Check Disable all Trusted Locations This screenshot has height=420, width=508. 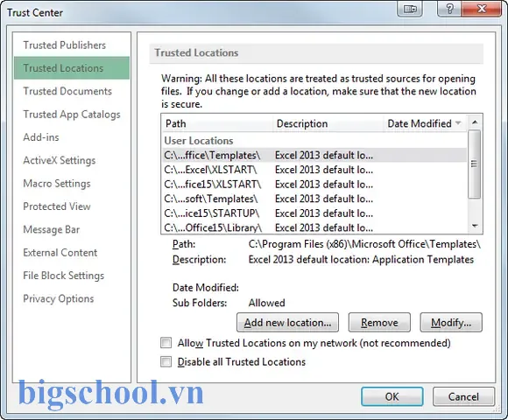coord(166,361)
